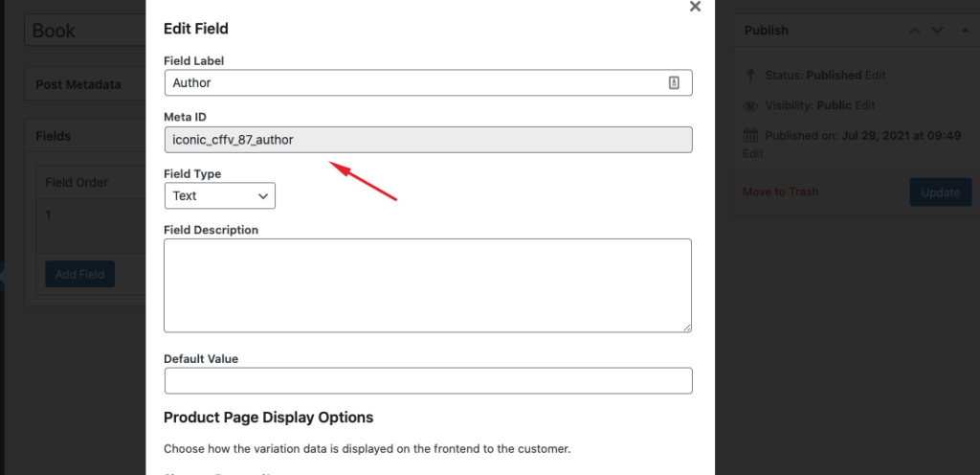Screen dimensions: 980x475
Task: Open the Field Type dropdown
Action: pos(219,195)
